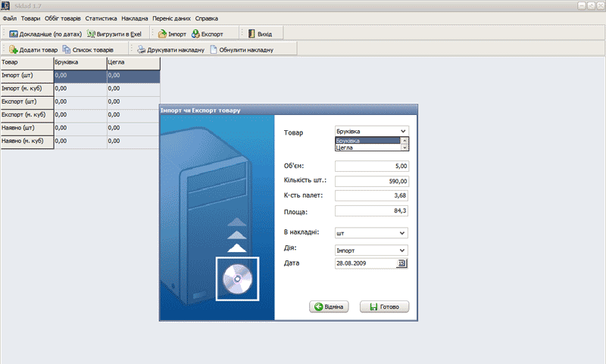This screenshot has height=364, width=606.
Task: Open Список товарів from the toolbar
Action: (67, 50)
